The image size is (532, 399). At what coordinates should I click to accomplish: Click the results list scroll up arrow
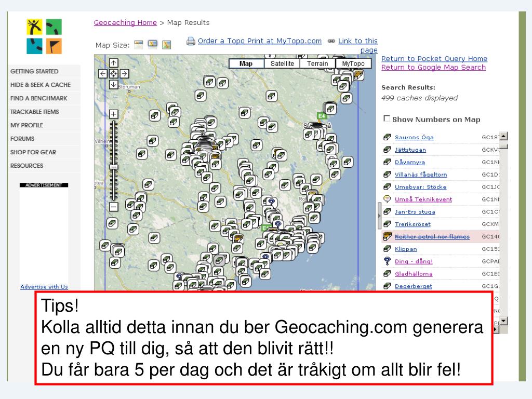(x=504, y=136)
